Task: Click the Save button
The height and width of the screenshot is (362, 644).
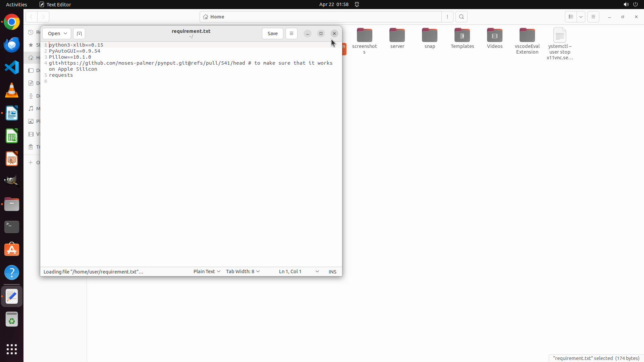Action: [x=272, y=34]
